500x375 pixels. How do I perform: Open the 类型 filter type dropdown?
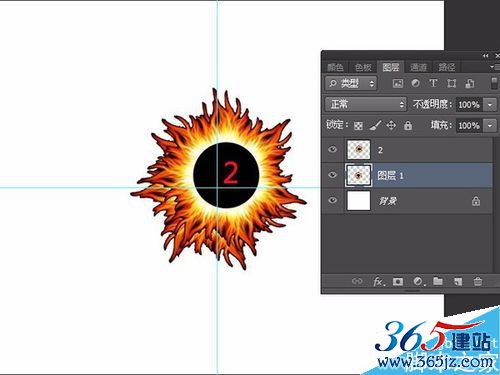(351, 83)
